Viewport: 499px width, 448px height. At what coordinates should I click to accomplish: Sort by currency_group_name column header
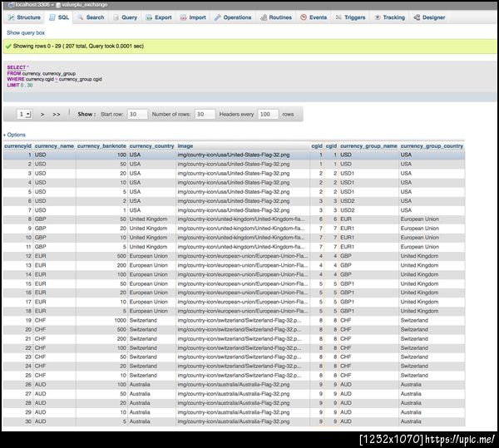[368, 146]
